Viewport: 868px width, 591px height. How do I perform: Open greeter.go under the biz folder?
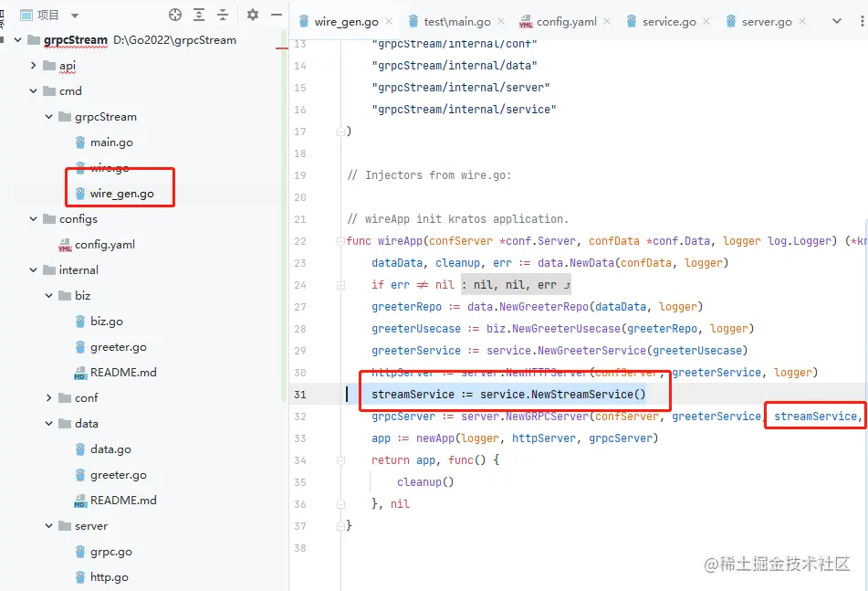pyautogui.click(x=119, y=347)
